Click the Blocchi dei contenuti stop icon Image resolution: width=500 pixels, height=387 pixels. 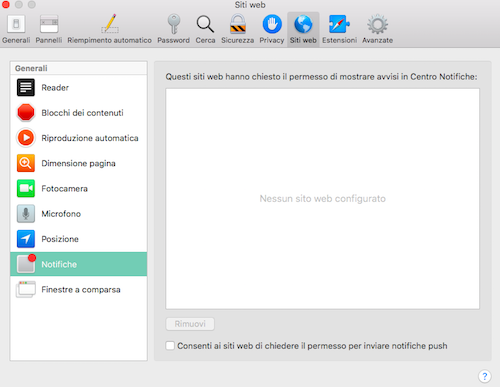coord(26,113)
